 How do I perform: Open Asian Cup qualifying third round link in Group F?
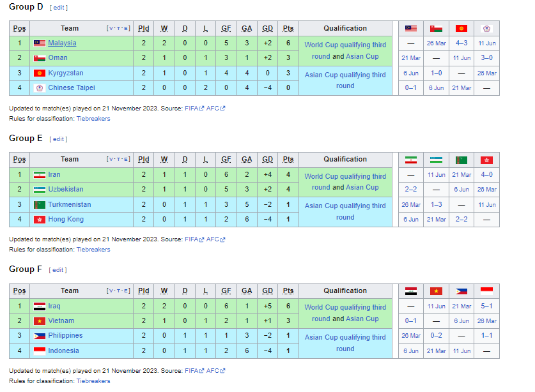345,343
